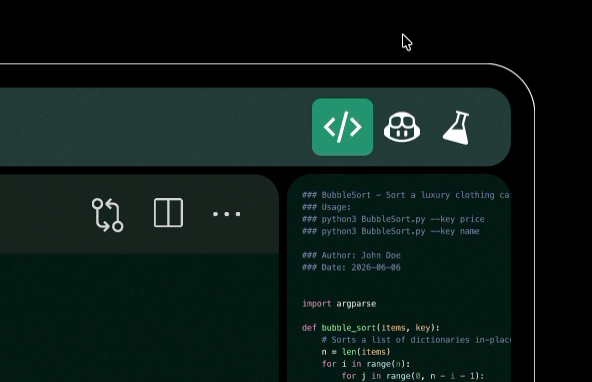
Task: Open the Copilot assistant icon
Action: [x=402, y=127]
